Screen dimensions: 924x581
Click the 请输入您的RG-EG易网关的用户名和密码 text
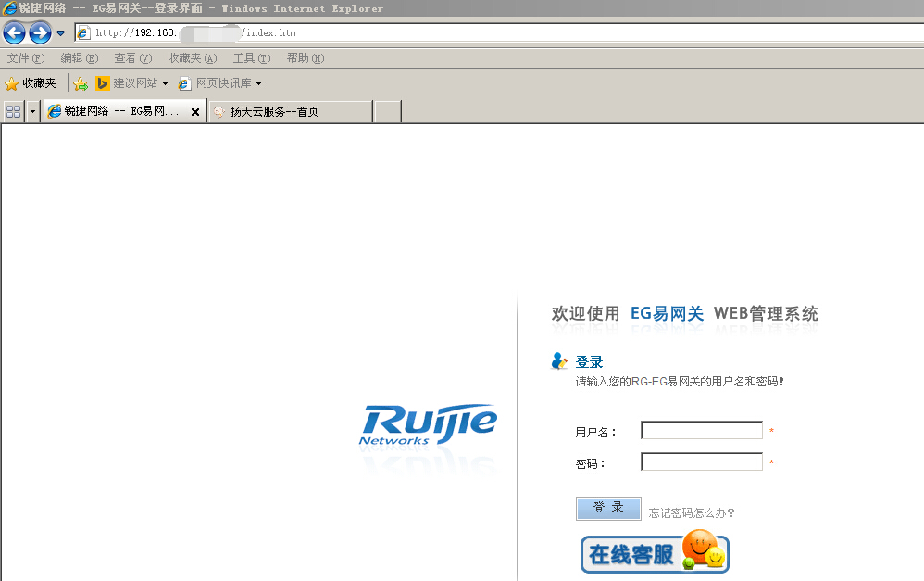[x=680, y=382]
